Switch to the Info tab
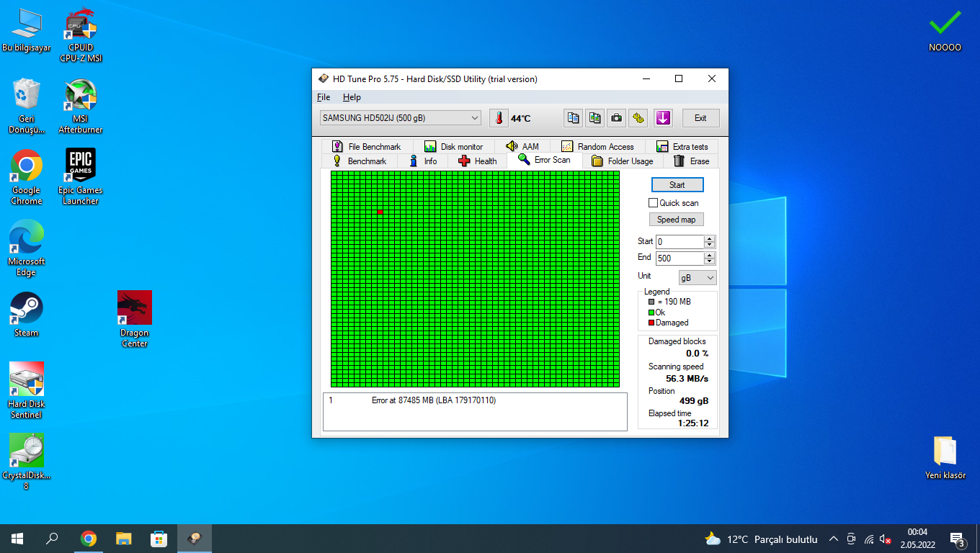980x553 pixels. coord(423,161)
